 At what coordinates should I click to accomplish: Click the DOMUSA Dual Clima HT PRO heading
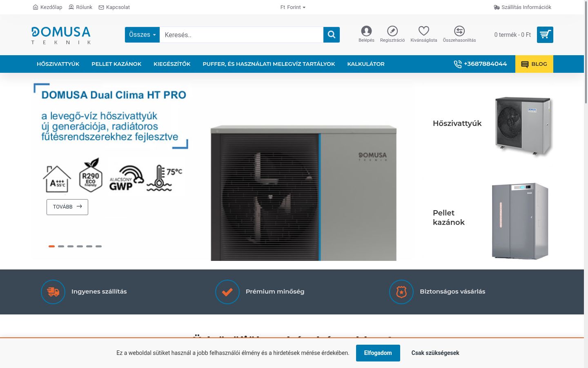114,95
